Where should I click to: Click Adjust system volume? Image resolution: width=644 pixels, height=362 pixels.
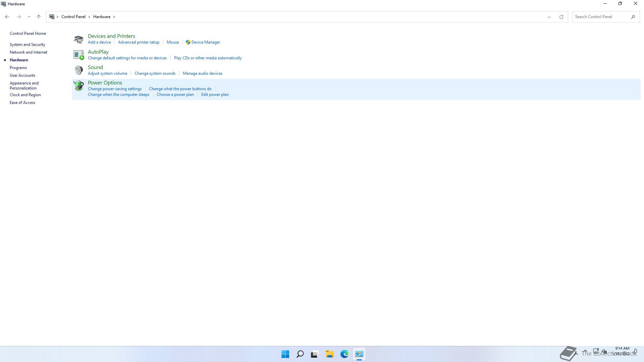click(107, 73)
